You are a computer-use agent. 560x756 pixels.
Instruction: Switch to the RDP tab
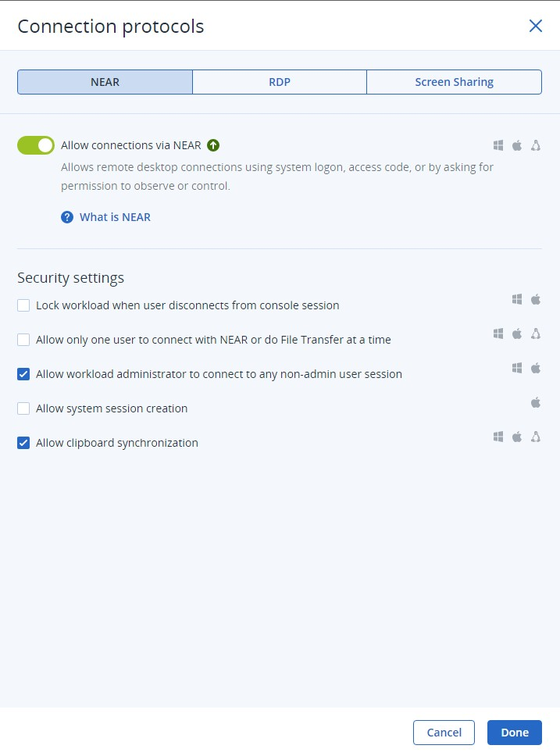pos(280,82)
